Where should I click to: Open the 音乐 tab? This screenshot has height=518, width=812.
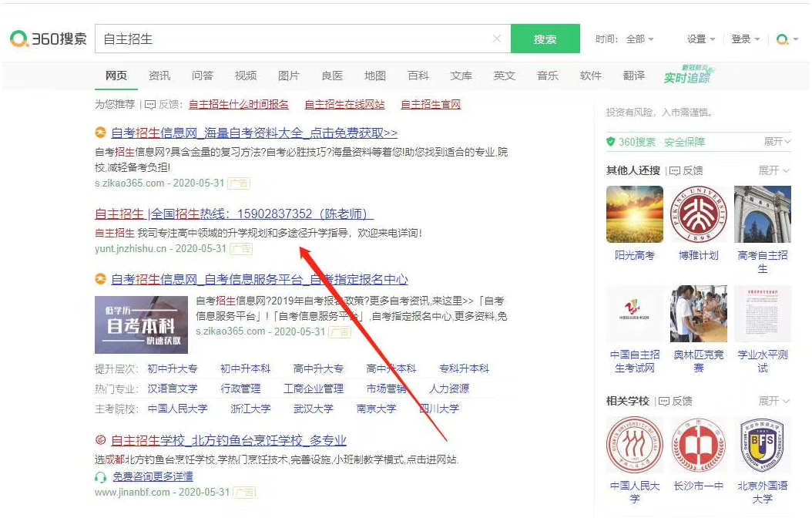click(x=548, y=76)
